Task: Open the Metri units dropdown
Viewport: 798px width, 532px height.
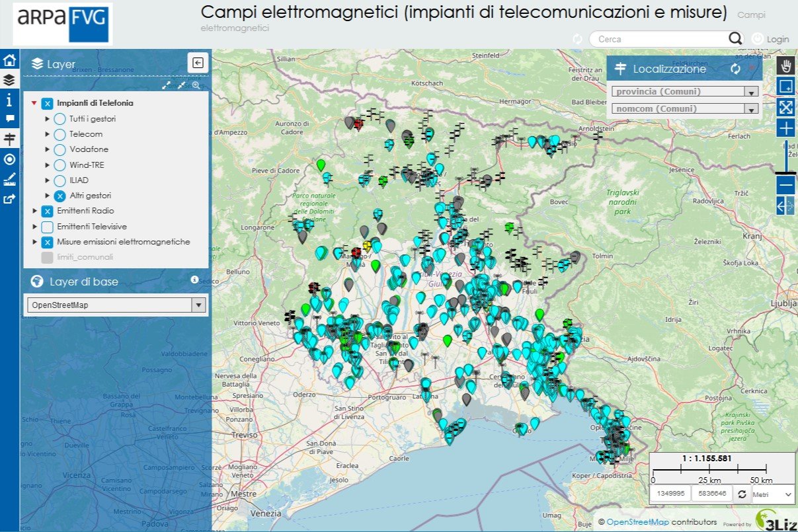Action: click(774, 494)
